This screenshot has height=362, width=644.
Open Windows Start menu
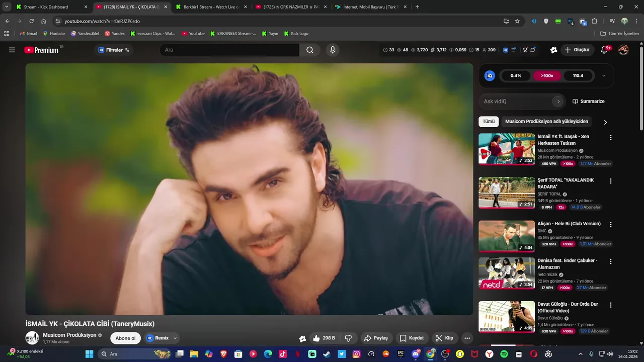[90, 354]
